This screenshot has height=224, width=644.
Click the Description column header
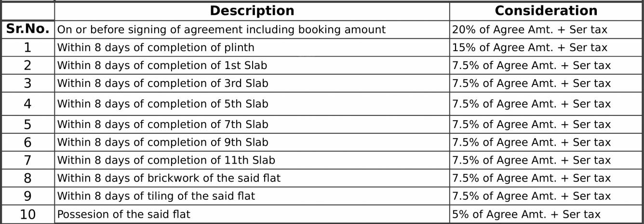(x=252, y=11)
